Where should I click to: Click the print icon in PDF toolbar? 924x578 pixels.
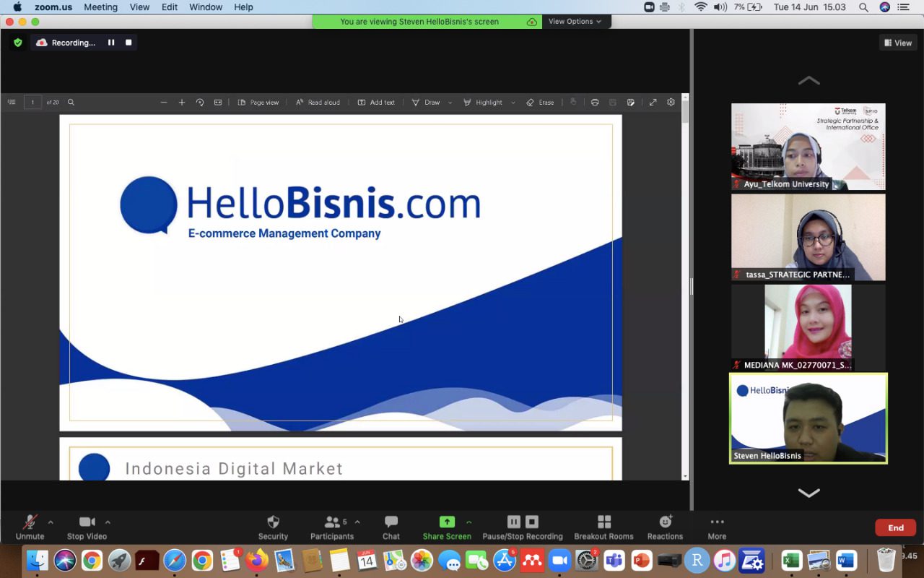point(595,103)
